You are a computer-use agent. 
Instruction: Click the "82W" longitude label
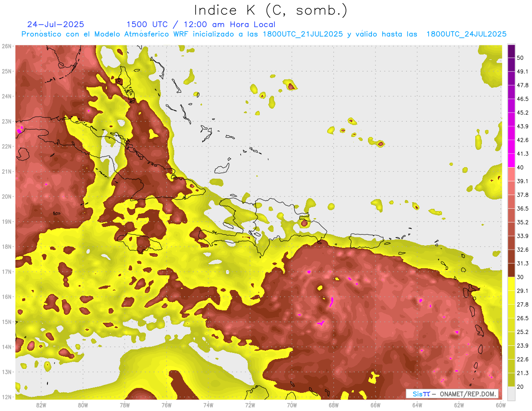click(41, 404)
